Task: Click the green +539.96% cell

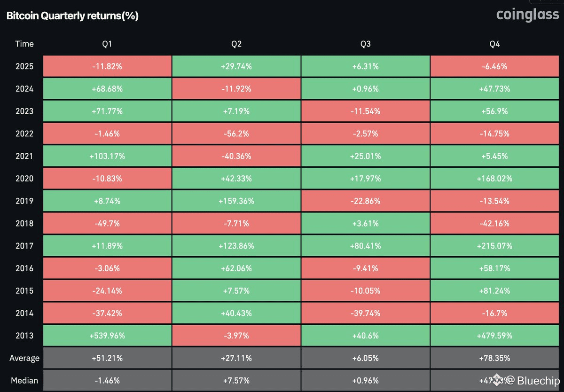Action: 107,336
